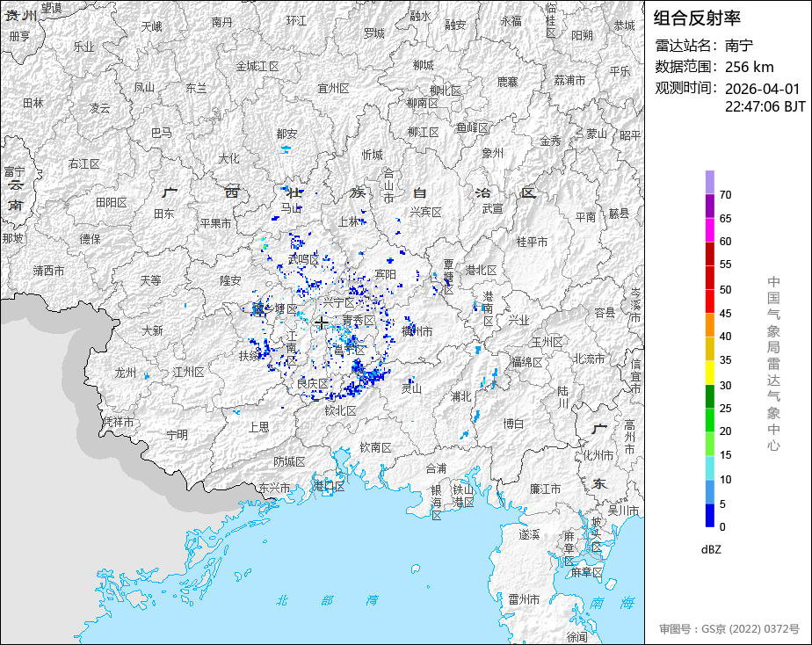Screen dimensions: 812x645
Task: Click the light purple legend segment above 70
Action: (x=709, y=182)
